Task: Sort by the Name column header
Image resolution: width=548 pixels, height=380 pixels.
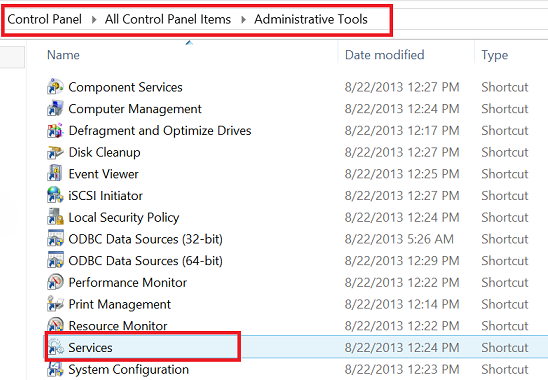Action: [63, 55]
